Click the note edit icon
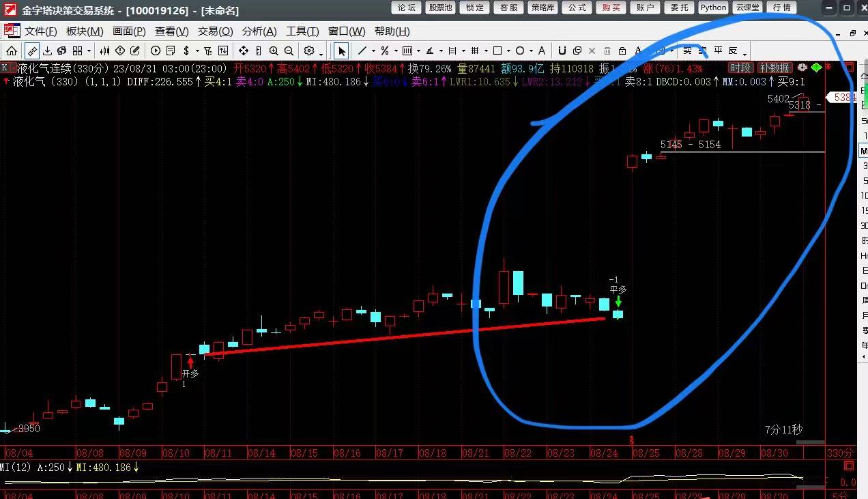This screenshot has width=868, height=499. pyautogui.click(x=134, y=51)
